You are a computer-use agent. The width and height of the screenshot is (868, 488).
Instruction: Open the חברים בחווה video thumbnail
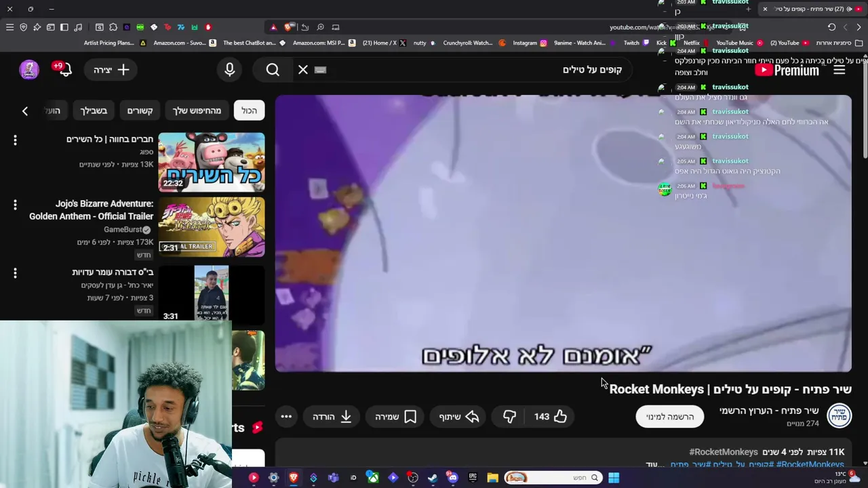pos(212,162)
